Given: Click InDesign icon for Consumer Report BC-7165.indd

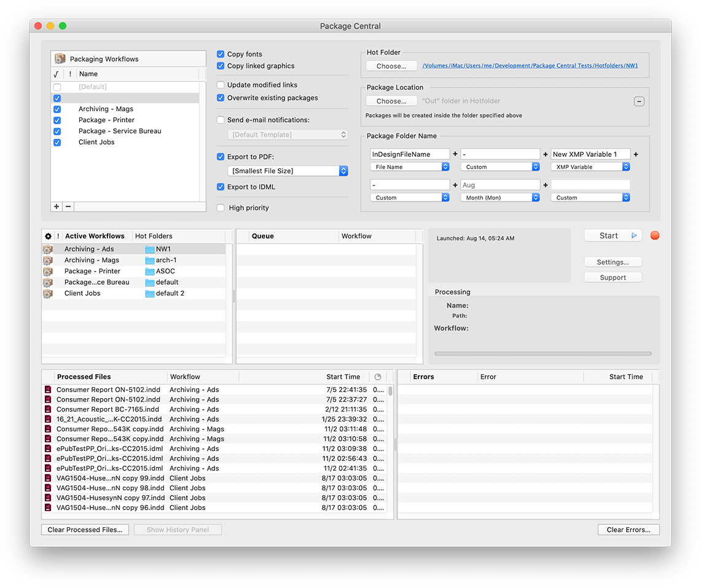Looking at the screenshot, I should tap(48, 409).
